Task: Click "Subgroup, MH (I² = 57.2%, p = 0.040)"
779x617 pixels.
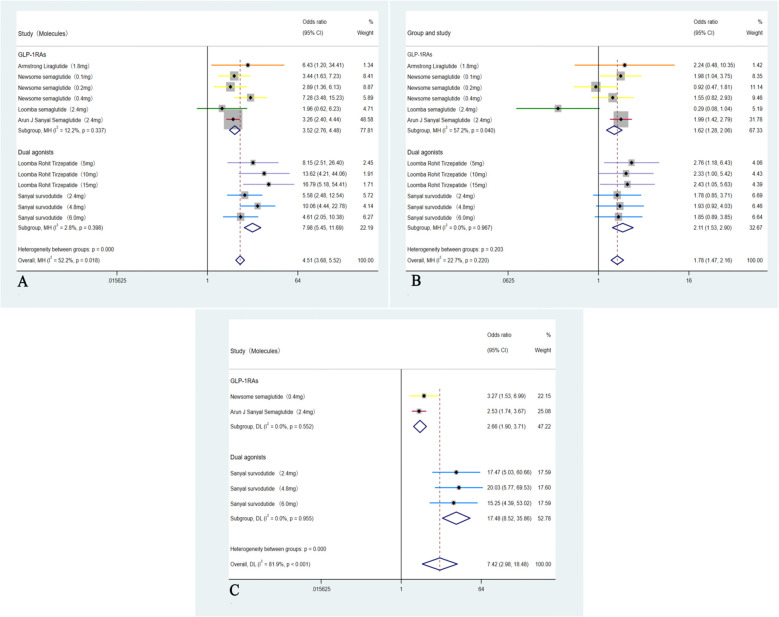Action: (451, 131)
